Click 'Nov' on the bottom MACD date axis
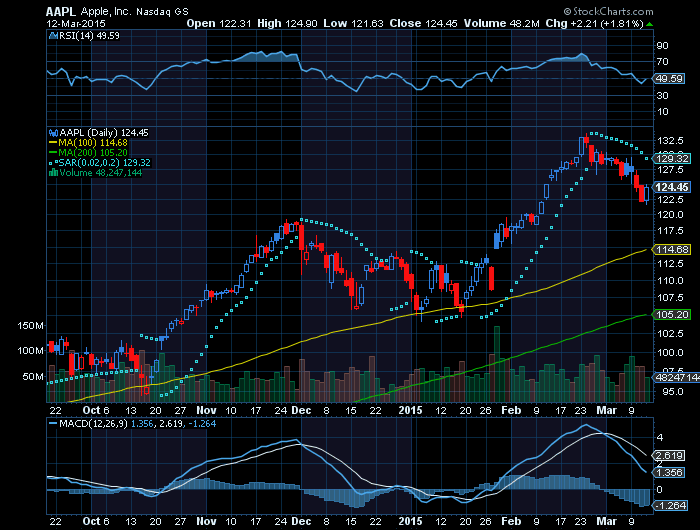 coord(206,521)
